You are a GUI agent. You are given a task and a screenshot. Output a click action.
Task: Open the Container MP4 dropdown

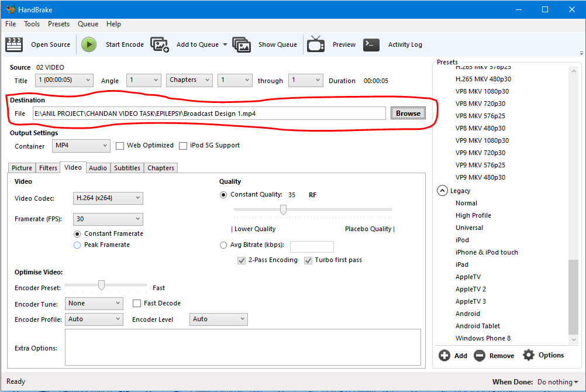(81, 146)
